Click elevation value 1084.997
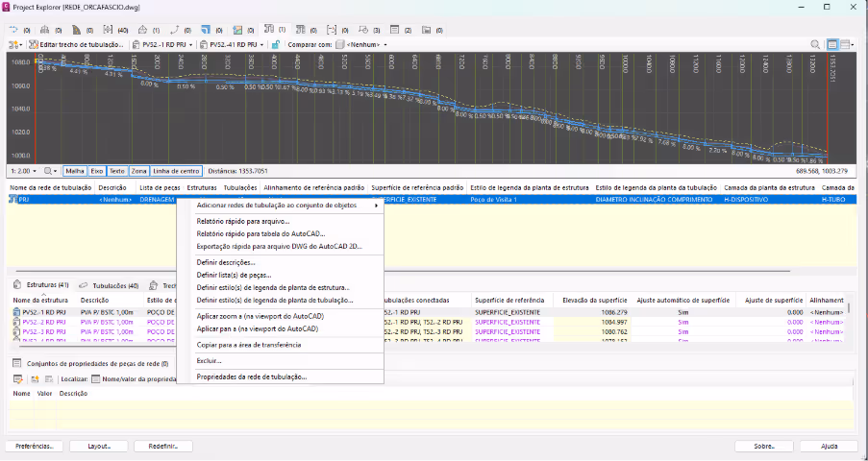This screenshot has width=868, height=461. [x=614, y=322]
